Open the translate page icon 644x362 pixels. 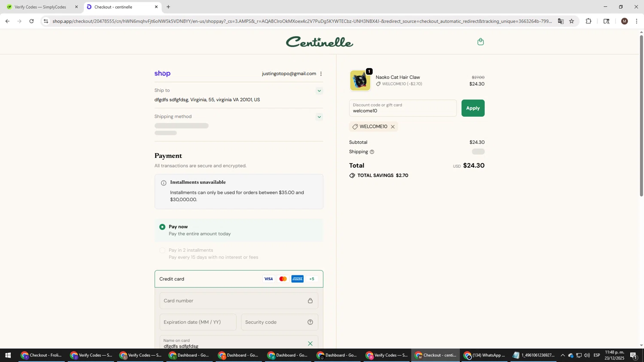560,21
